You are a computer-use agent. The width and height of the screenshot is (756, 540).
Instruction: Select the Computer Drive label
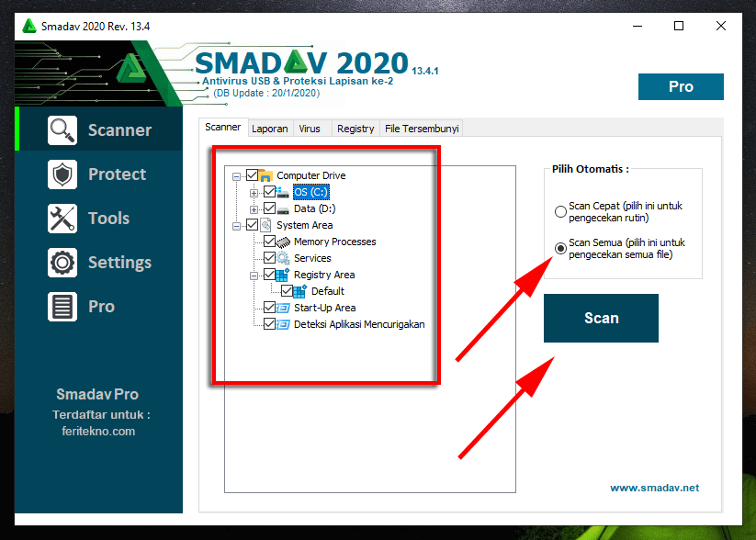point(311,175)
